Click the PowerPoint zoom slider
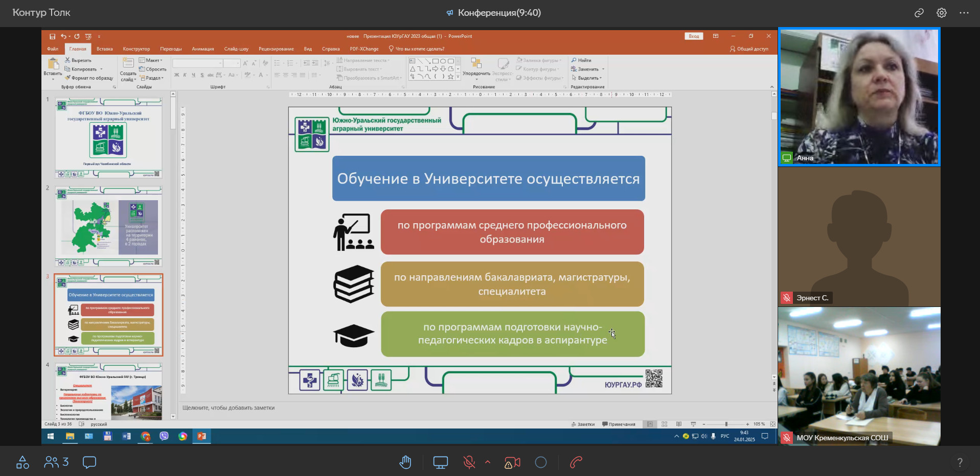980x476 pixels. pos(726,424)
